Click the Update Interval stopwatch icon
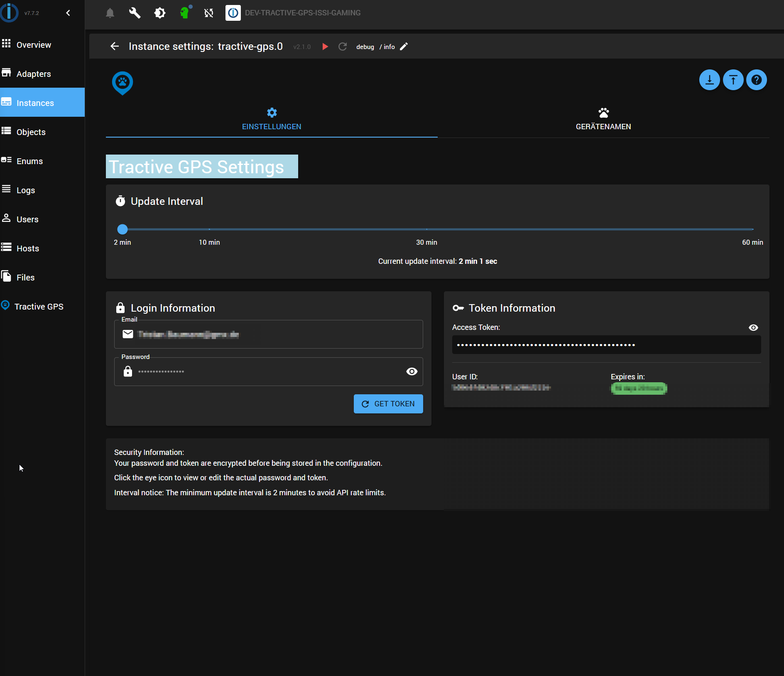The image size is (784, 676). pyautogui.click(x=120, y=201)
